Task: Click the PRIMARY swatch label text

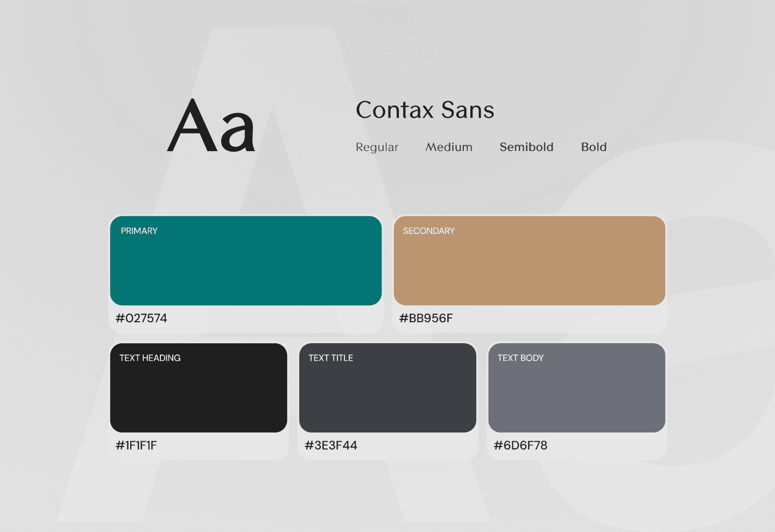Action: tap(139, 231)
